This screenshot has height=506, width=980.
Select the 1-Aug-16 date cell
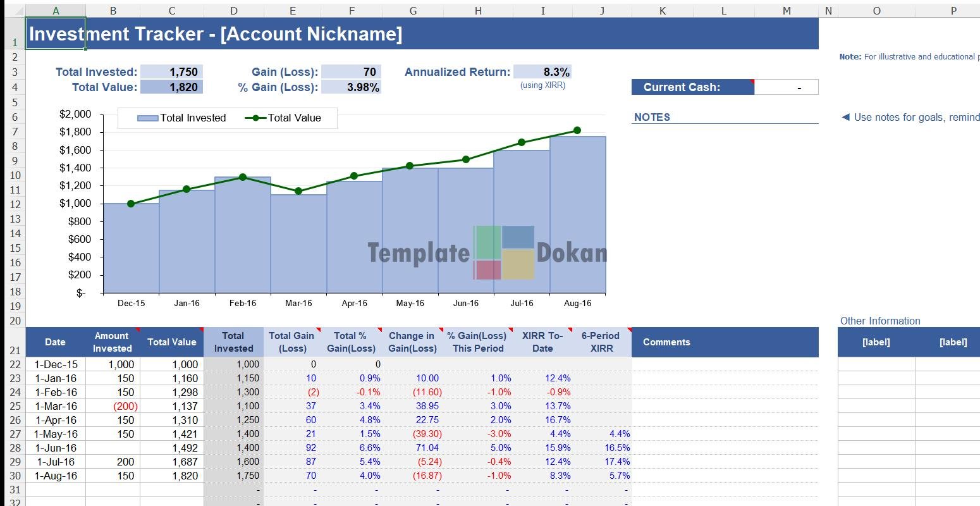pyautogui.click(x=56, y=476)
